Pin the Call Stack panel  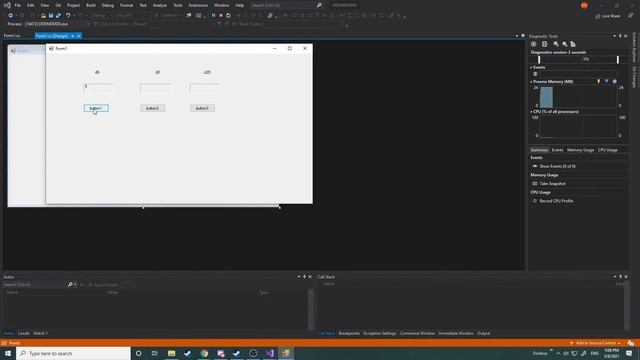(620, 277)
